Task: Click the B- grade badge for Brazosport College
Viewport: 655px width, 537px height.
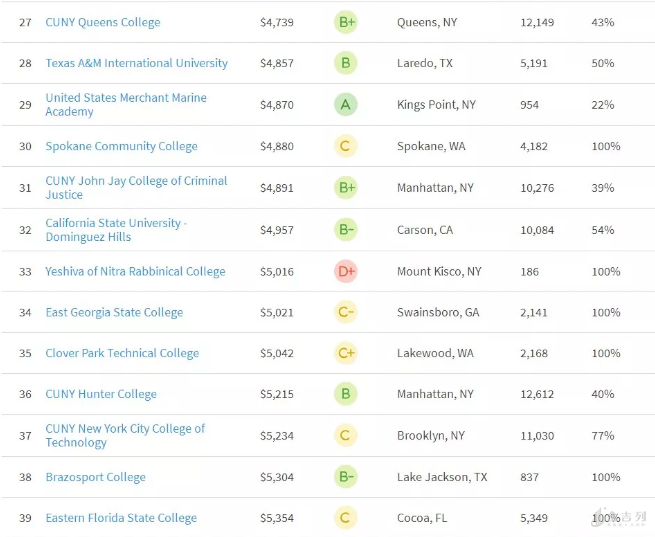Action: coord(346,477)
